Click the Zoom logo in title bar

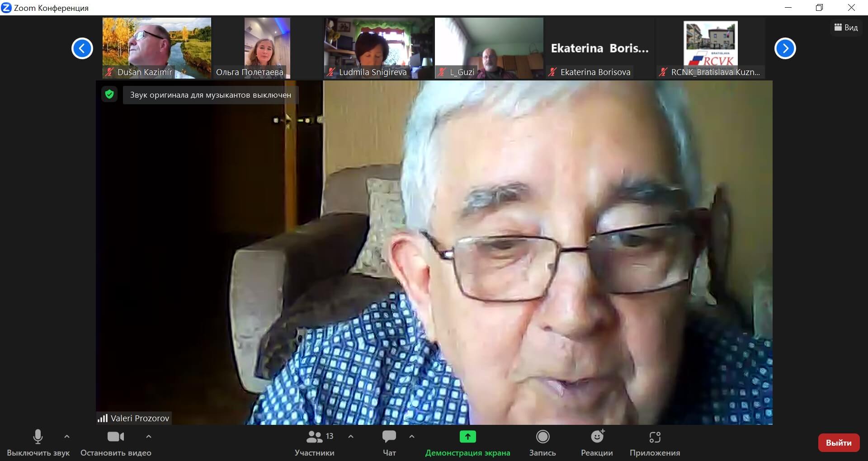click(6, 8)
